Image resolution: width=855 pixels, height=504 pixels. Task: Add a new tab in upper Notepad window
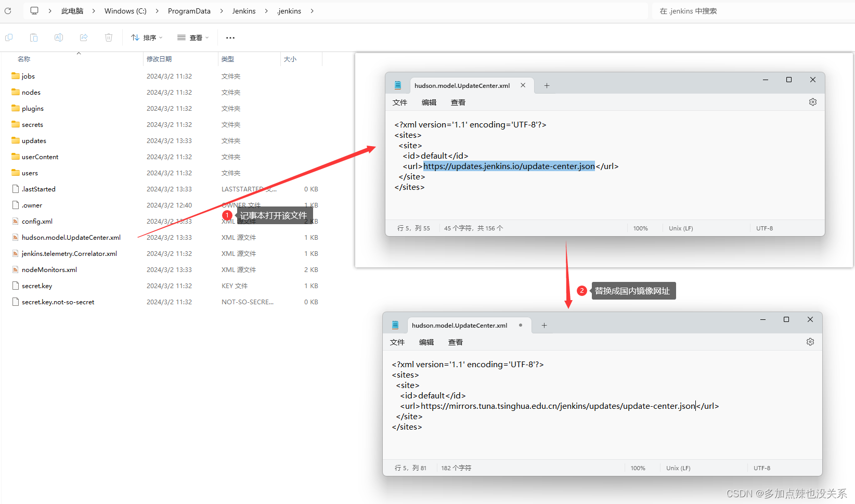pyautogui.click(x=547, y=86)
